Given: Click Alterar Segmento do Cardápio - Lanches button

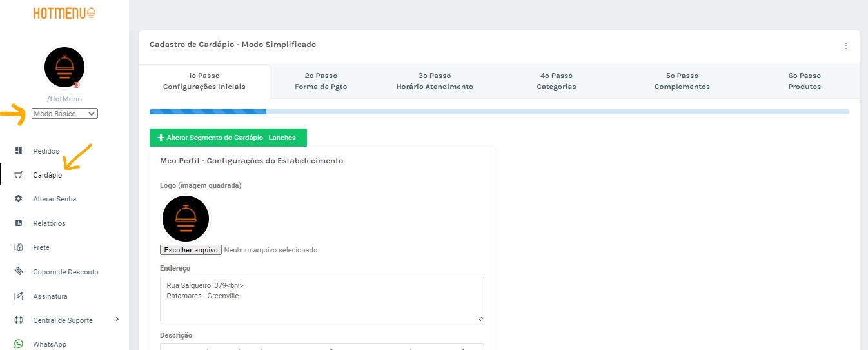Looking at the screenshot, I should tap(228, 138).
